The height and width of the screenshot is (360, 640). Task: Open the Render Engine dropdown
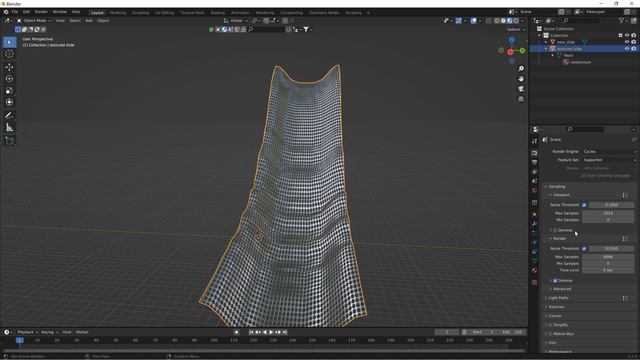coord(609,152)
